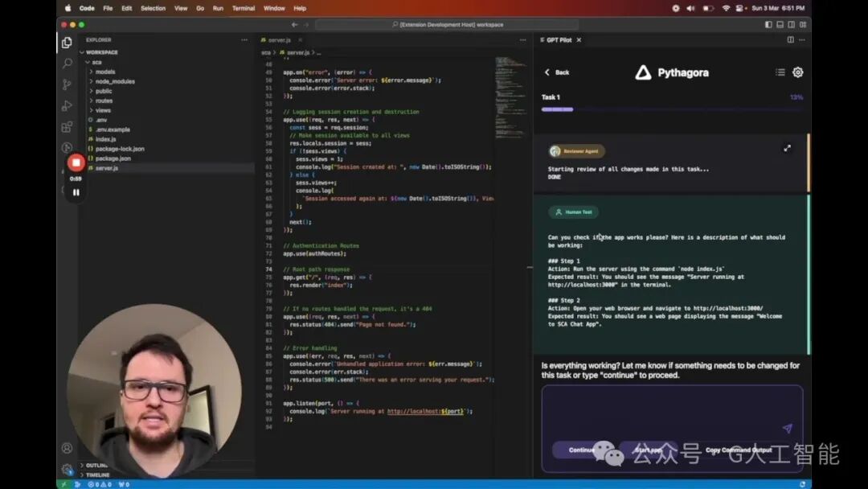
Task: Click the Continue button
Action: click(581, 450)
